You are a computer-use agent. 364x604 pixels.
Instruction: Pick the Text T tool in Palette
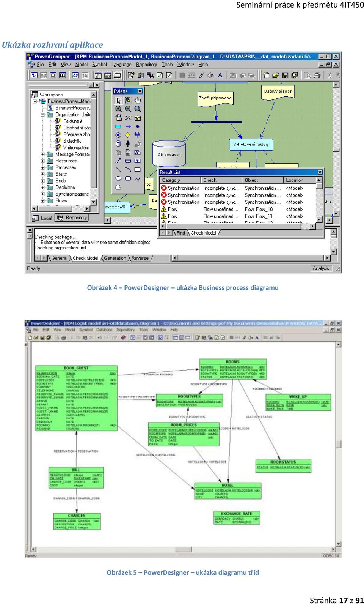click(137, 161)
